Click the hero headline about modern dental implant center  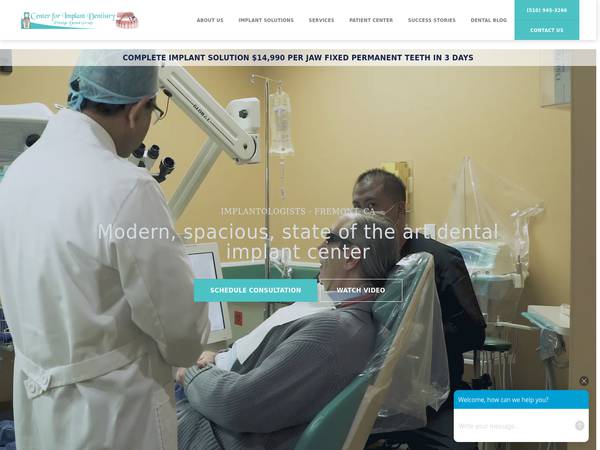(298, 242)
